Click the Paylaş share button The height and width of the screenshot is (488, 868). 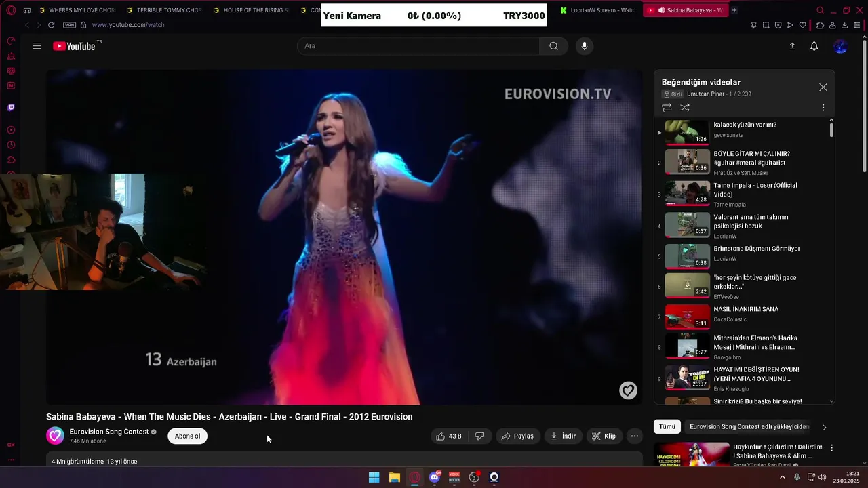click(x=517, y=436)
